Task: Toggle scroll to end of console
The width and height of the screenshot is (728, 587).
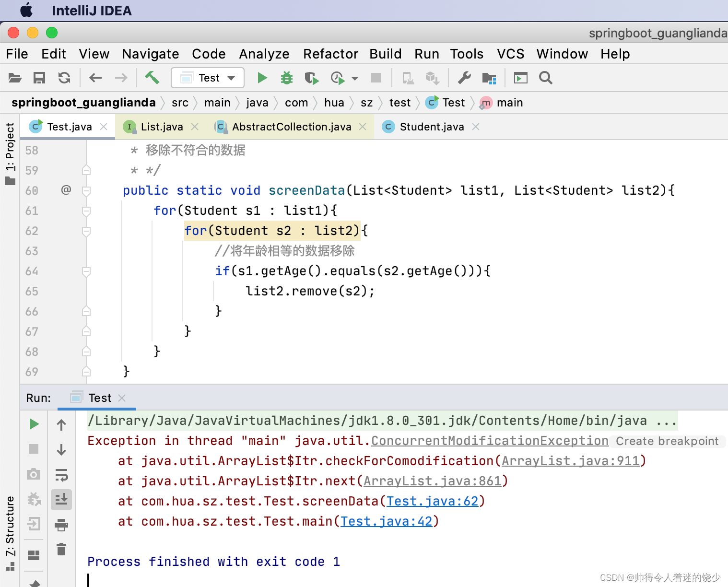Action: [x=61, y=500]
